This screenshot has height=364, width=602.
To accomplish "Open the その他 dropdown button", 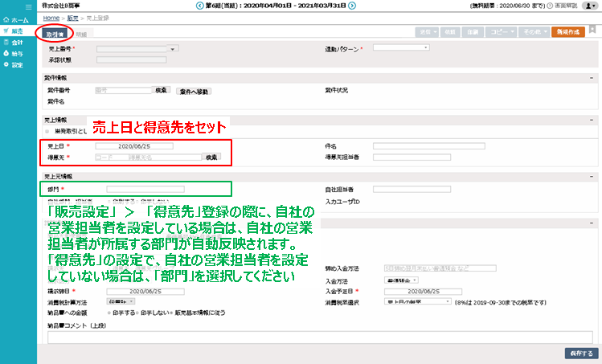I will pyautogui.click(x=534, y=32).
